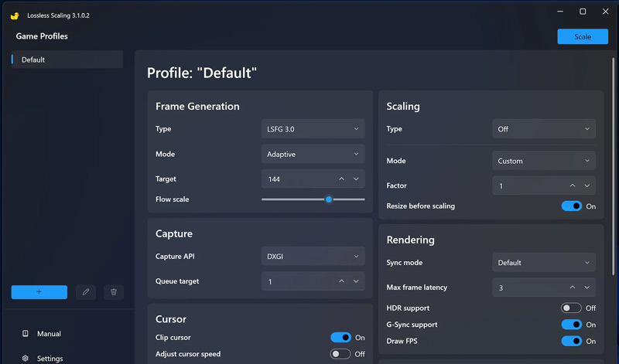Open Frame Generation Mode dropdown Adaptive
The width and height of the screenshot is (619, 364).
pyautogui.click(x=313, y=154)
